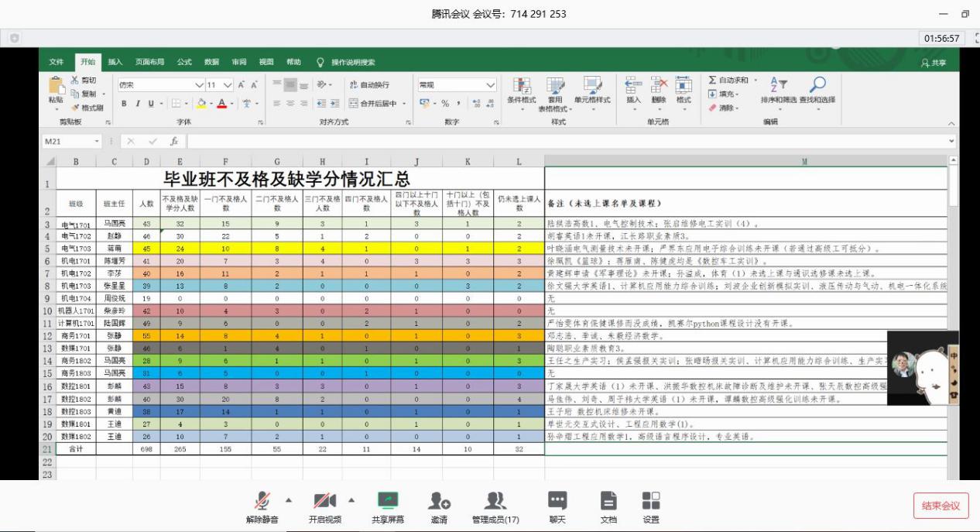Toggle 解除静音 microphone button
The height and width of the screenshot is (532, 980).
pyautogui.click(x=262, y=501)
